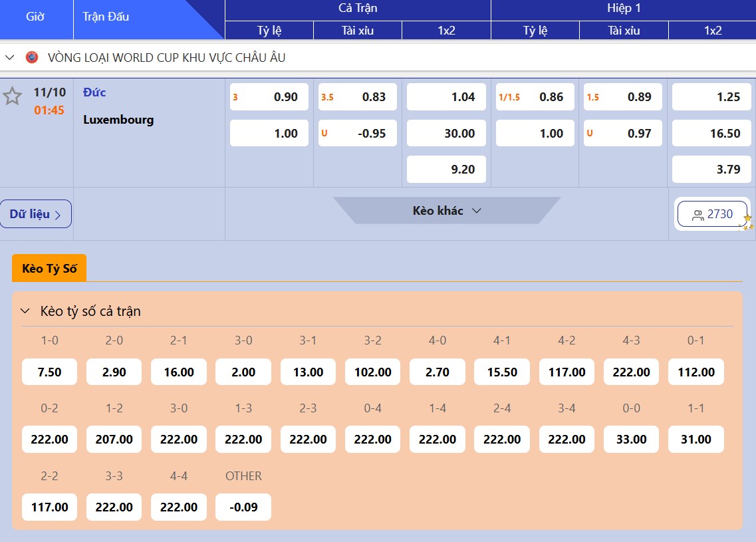The width and height of the screenshot is (756, 542).
Task: Select the 1.04 home win odds for Đức
Action: point(446,96)
